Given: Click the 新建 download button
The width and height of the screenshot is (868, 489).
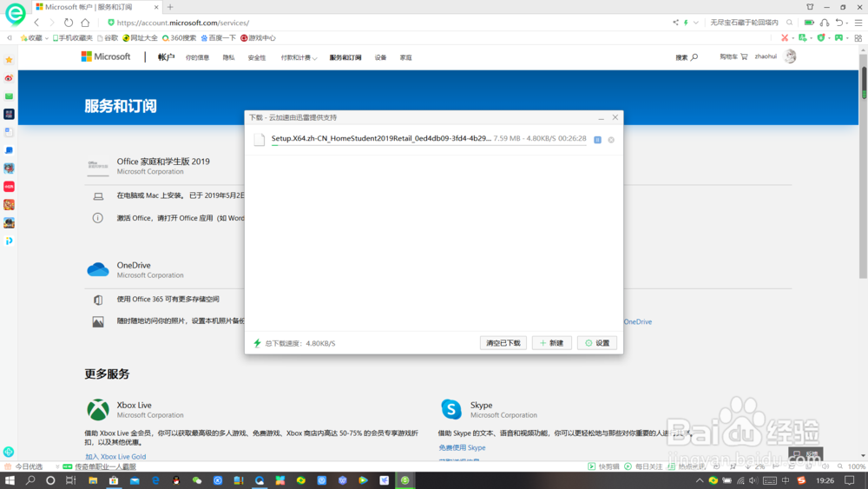Looking at the screenshot, I should (x=551, y=343).
